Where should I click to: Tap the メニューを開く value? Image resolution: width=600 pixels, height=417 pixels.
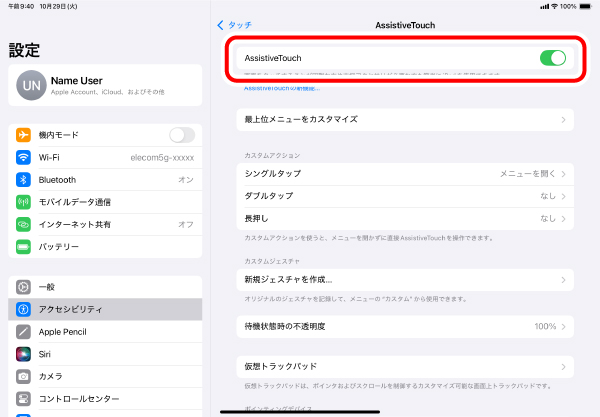tap(528, 174)
